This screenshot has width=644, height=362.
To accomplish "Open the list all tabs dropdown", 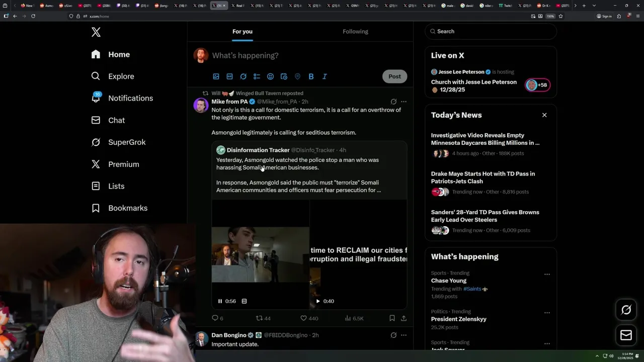I will pos(594,6).
